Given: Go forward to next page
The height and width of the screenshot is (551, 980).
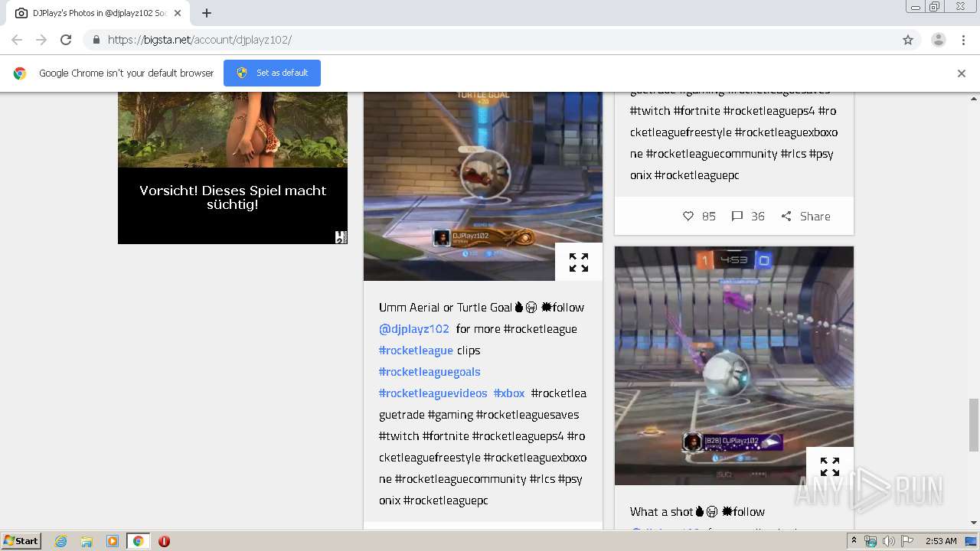Looking at the screenshot, I should click(41, 40).
